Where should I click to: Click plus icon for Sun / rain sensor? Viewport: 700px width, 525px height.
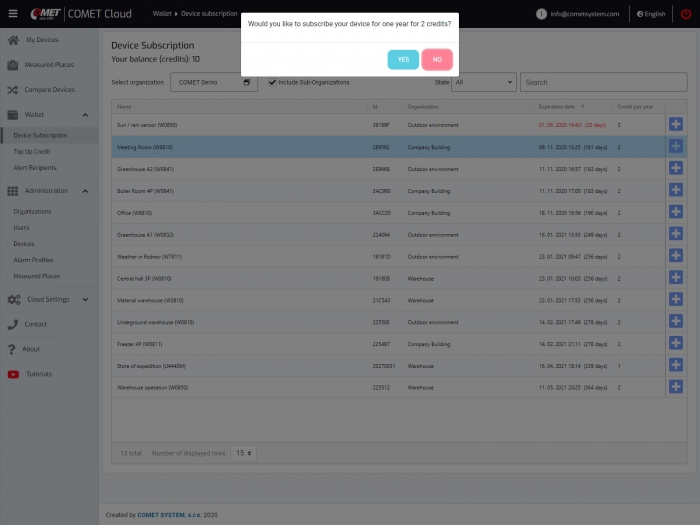675,124
